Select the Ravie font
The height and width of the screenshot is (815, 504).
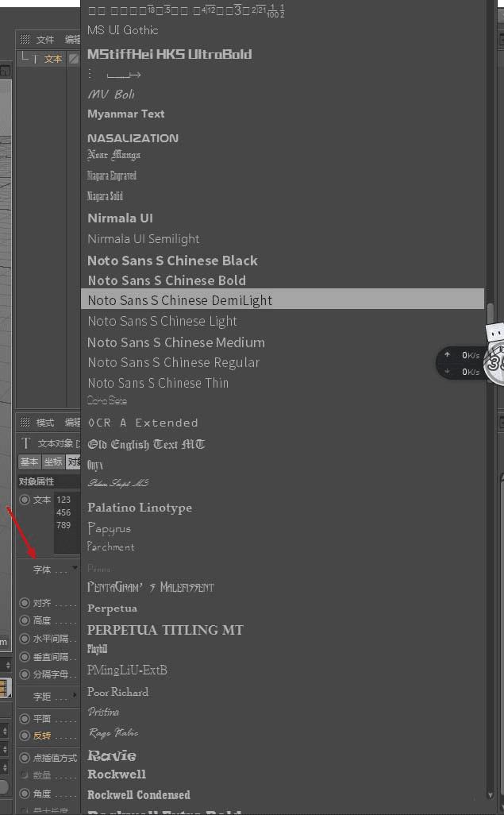click(112, 755)
